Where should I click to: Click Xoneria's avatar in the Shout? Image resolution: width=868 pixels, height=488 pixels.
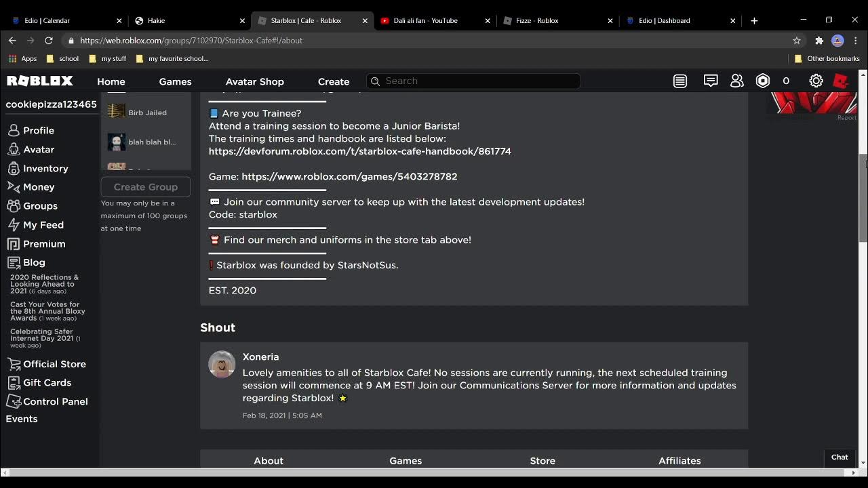click(222, 364)
